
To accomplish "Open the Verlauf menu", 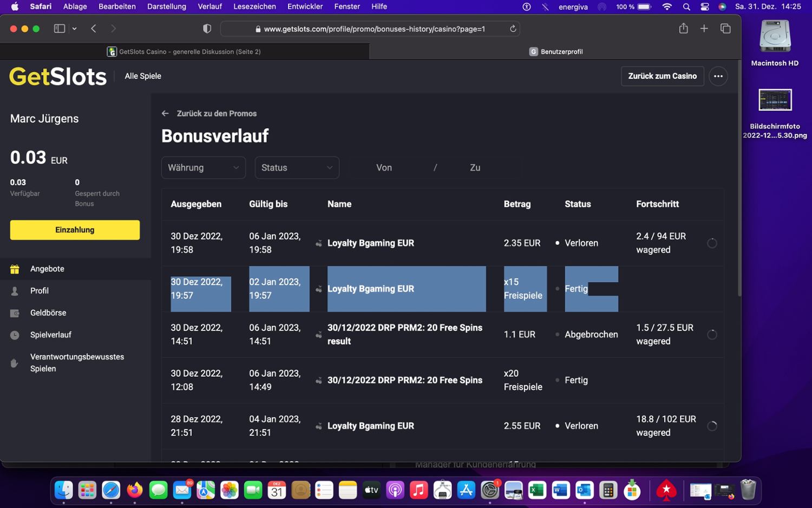I will (210, 6).
